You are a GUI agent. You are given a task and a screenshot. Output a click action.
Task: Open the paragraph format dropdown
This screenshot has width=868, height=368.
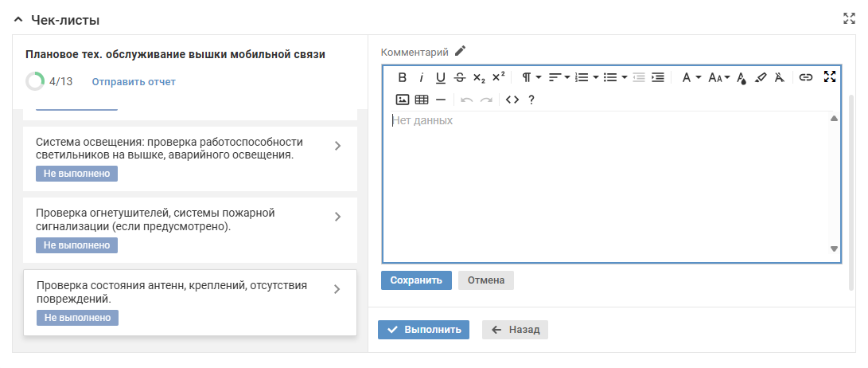tap(531, 77)
